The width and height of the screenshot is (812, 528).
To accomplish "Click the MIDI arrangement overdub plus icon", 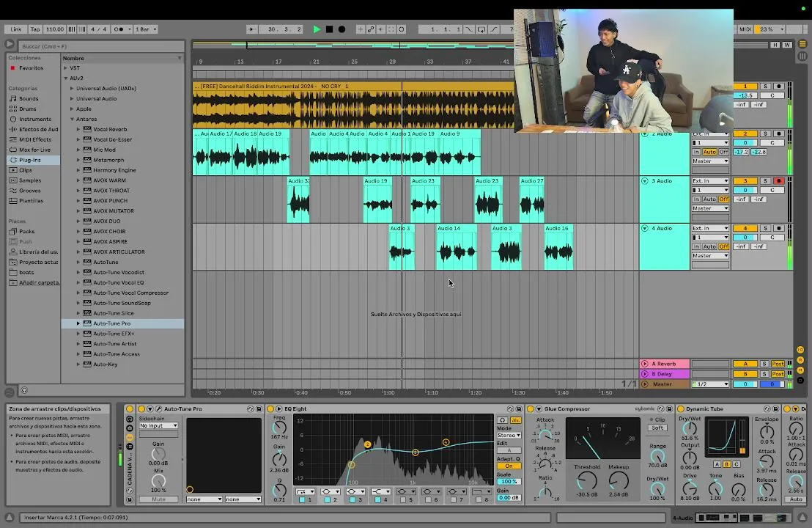I will (x=361, y=29).
